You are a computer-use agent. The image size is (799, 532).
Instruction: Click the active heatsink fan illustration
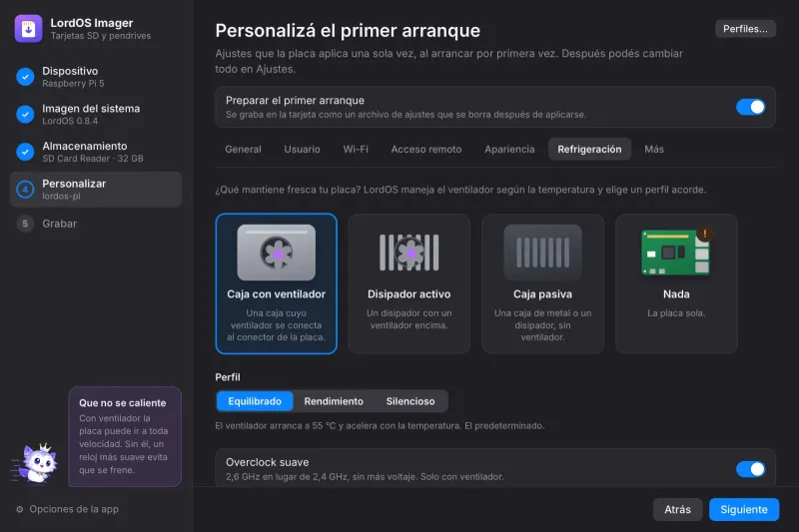click(409, 253)
